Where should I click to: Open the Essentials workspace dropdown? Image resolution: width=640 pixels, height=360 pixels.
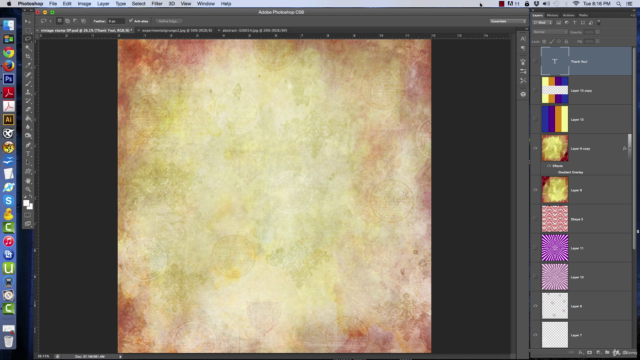tap(508, 21)
